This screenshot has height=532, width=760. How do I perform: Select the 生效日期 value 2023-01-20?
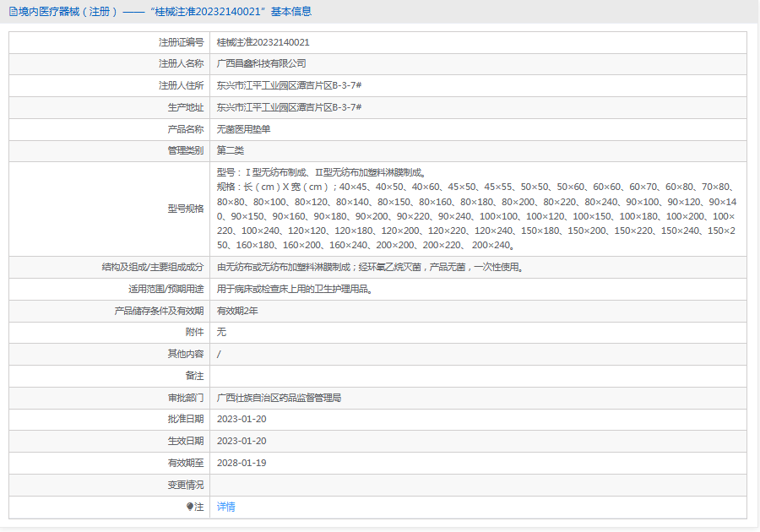[242, 441]
